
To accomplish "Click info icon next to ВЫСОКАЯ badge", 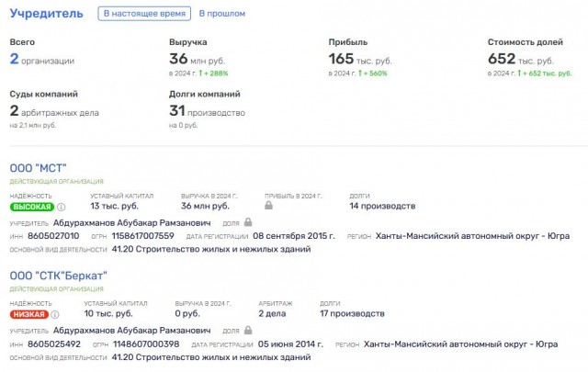I will (62, 207).
